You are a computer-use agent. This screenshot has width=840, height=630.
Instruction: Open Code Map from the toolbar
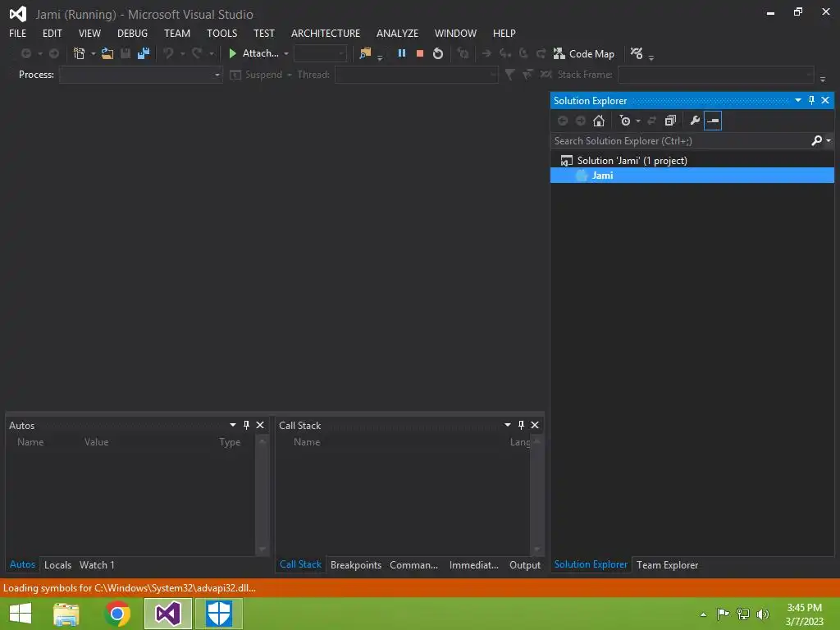point(584,53)
